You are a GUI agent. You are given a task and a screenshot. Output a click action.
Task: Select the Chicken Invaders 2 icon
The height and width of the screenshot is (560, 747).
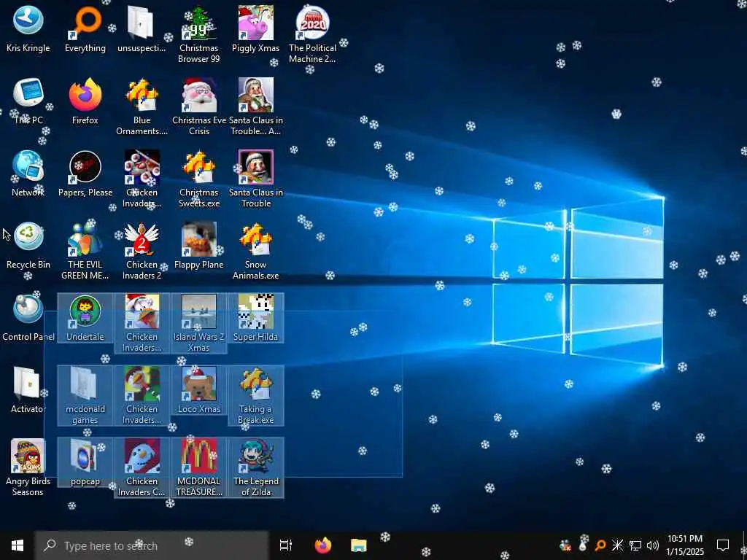[x=142, y=252]
